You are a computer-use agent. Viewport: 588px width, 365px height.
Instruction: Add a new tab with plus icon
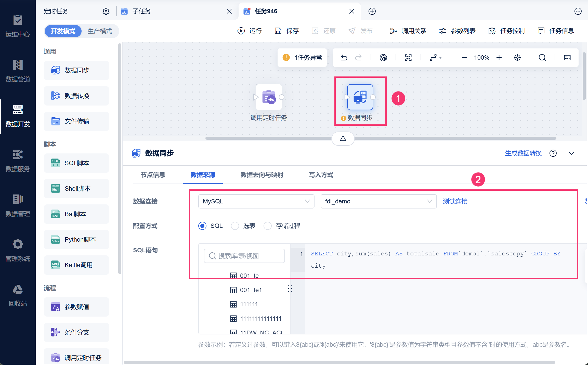coord(372,11)
